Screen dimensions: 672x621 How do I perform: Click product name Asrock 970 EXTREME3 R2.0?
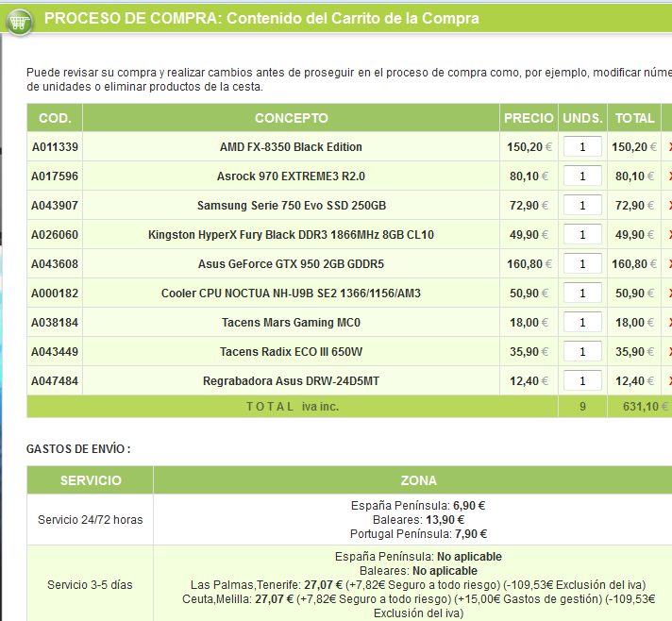click(x=291, y=176)
